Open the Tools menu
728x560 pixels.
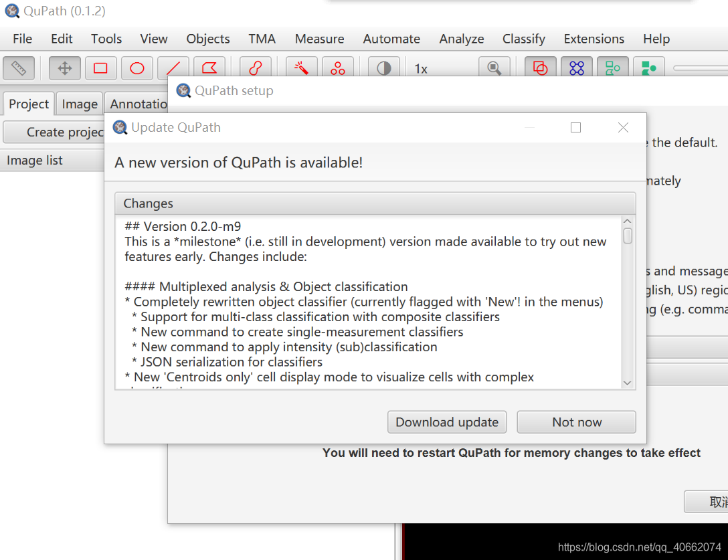pyautogui.click(x=106, y=39)
